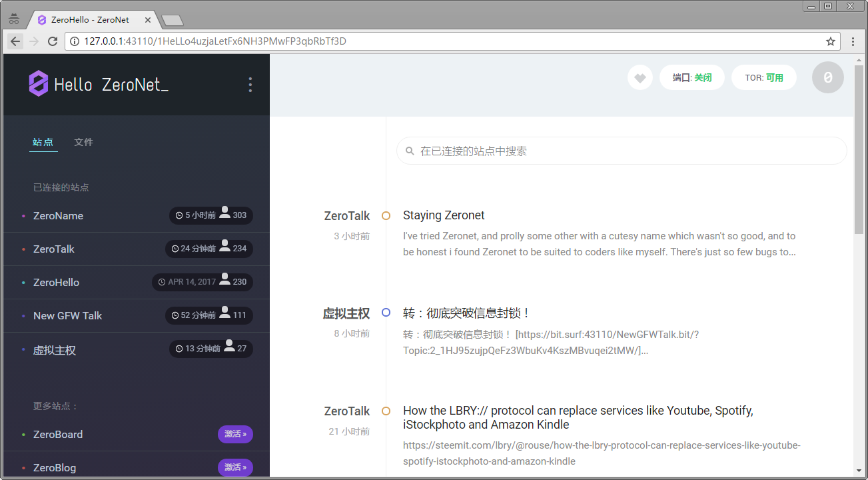Open the Chrome three-dot menu

pyautogui.click(x=853, y=41)
